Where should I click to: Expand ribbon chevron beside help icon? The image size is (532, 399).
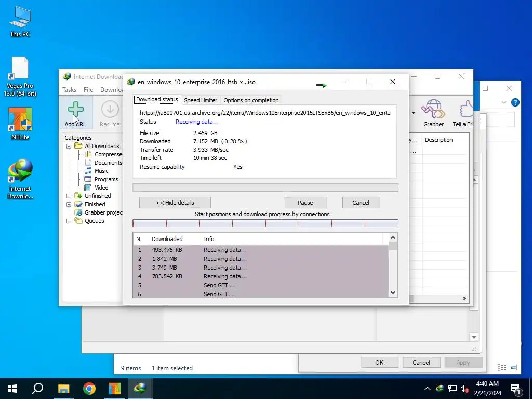point(504,102)
